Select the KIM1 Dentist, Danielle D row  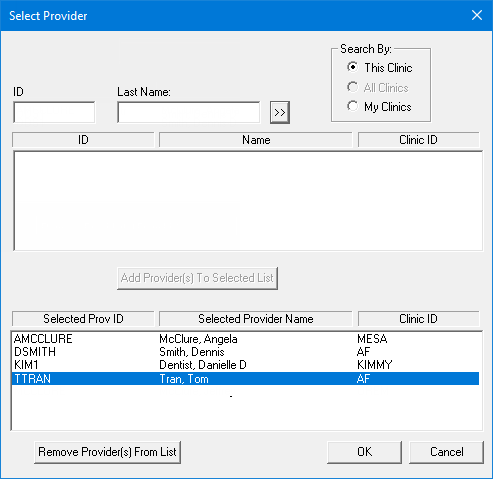point(246,365)
